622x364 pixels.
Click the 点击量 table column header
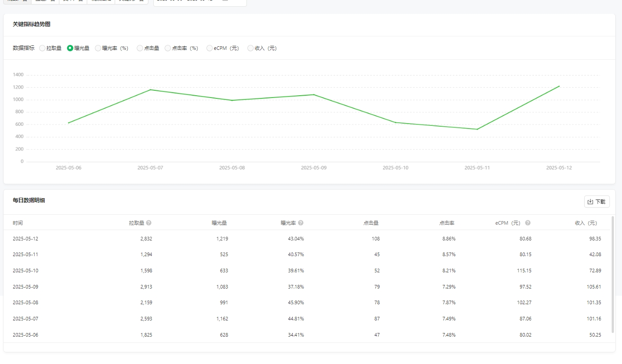371,223
